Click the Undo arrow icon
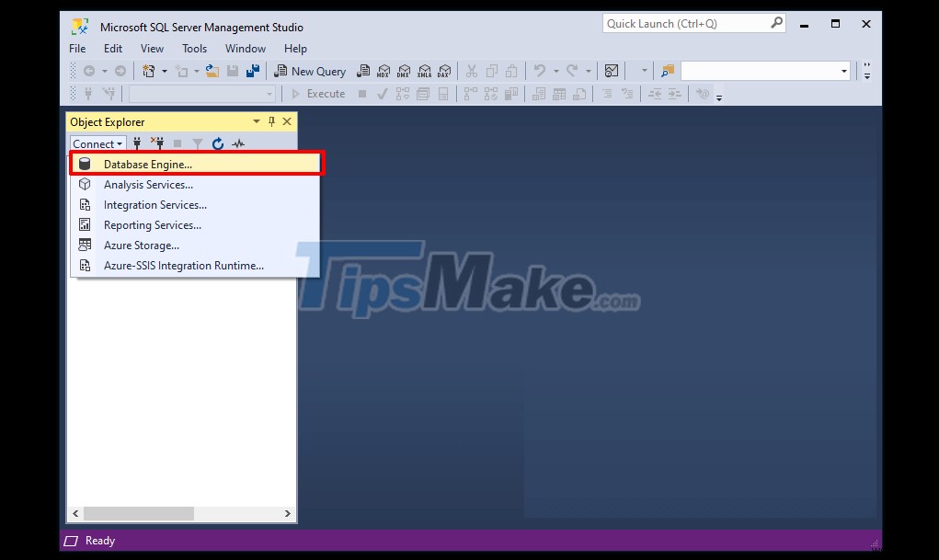This screenshot has width=939, height=560. point(540,72)
